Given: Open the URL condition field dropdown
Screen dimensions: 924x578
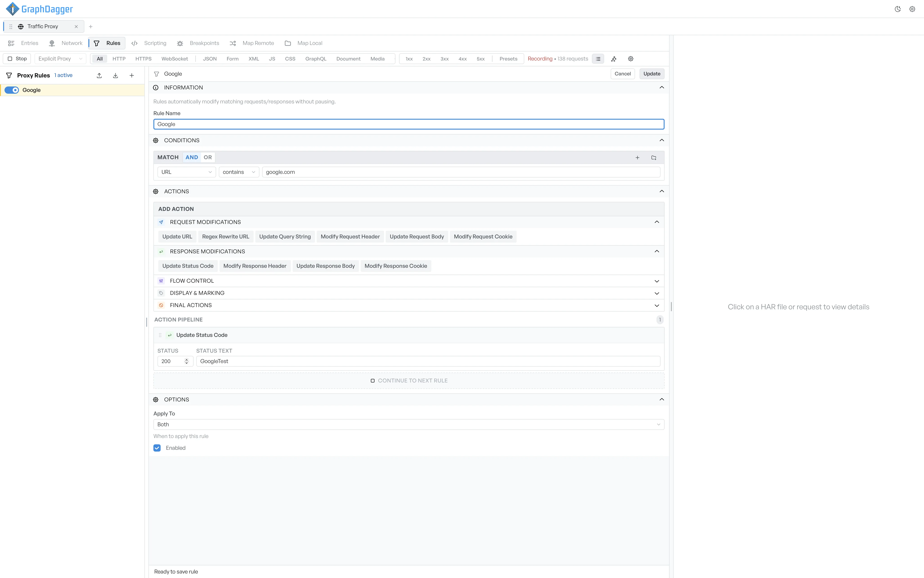Looking at the screenshot, I should (186, 172).
